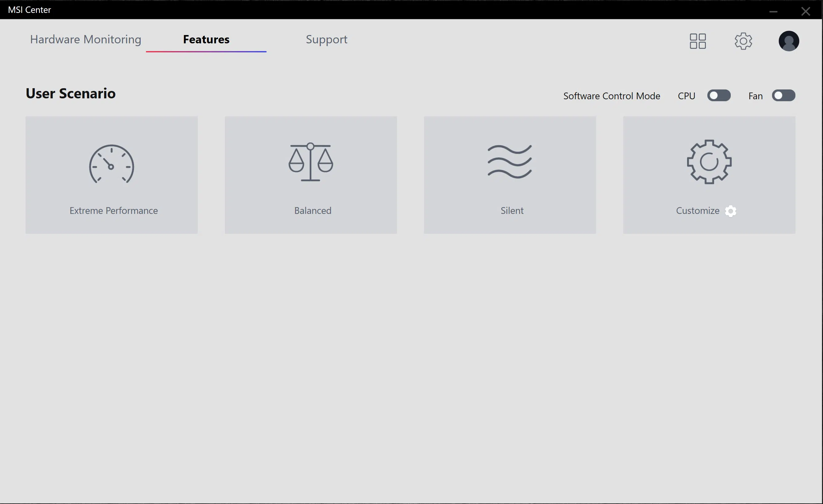Click the Silent scenario label
The width and height of the screenshot is (823, 504).
512,211
